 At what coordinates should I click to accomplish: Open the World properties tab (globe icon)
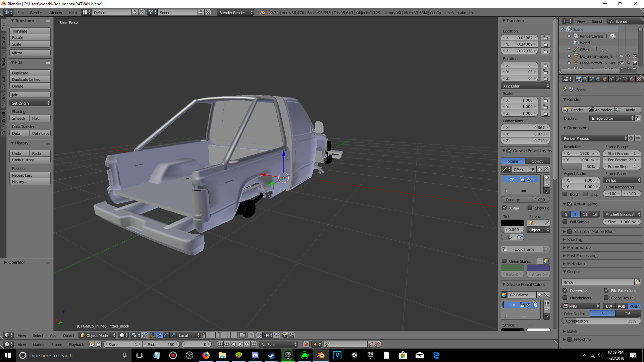click(x=598, y=79)
